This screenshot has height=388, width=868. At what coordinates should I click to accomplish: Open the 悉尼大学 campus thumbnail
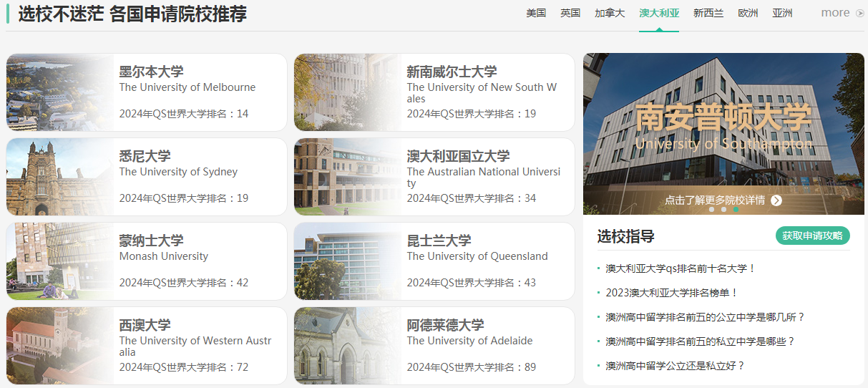click(x=60, y=177)
